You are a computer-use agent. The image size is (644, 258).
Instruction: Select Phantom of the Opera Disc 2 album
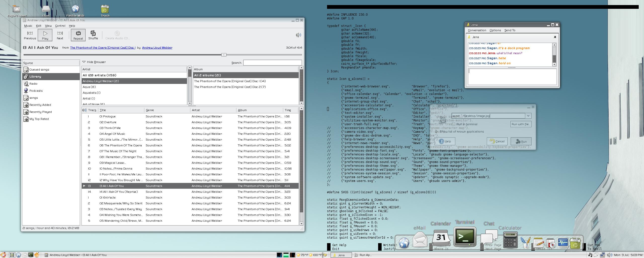point(246,87)
